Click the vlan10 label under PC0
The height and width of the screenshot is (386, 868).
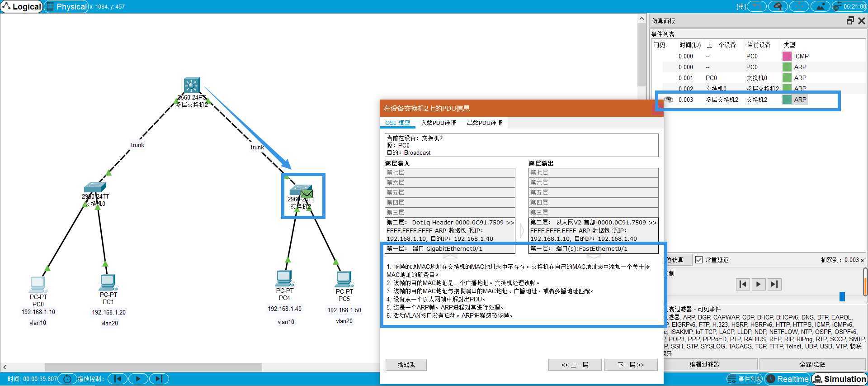(x=38, y=323)
